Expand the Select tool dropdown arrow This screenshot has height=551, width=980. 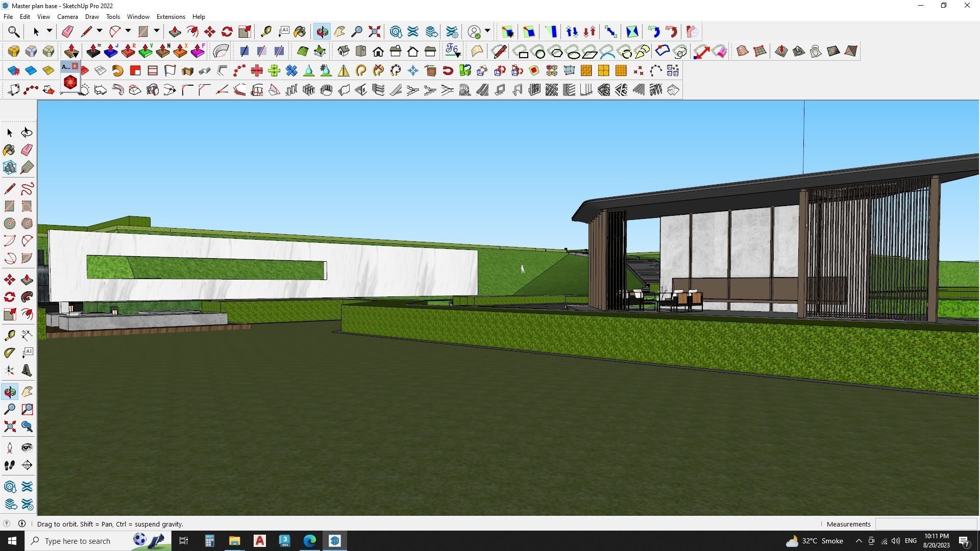(x=50, y=32)
